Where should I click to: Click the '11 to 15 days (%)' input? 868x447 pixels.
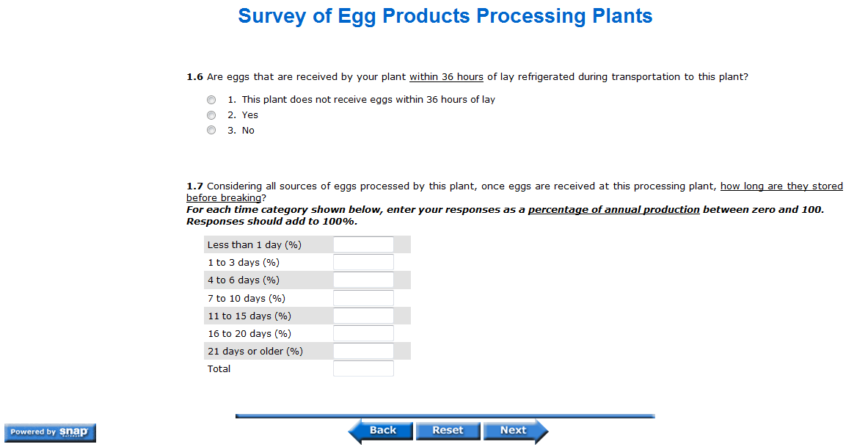[363, 316]
